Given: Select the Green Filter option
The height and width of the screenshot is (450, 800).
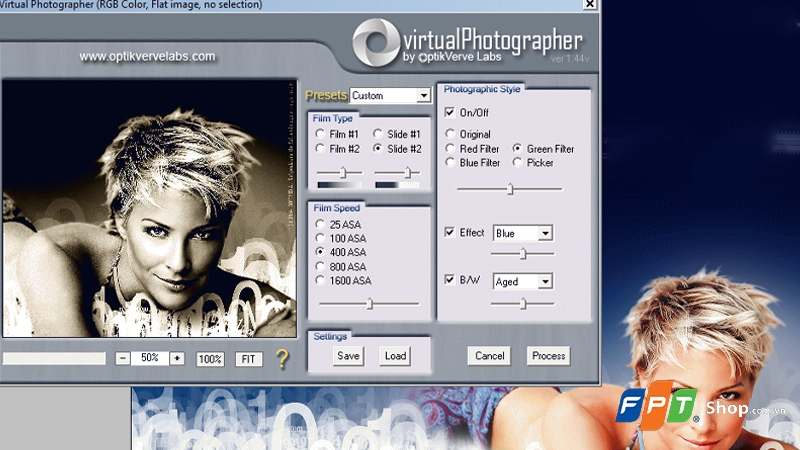Looking at the screenshot, I should [517, 148].
